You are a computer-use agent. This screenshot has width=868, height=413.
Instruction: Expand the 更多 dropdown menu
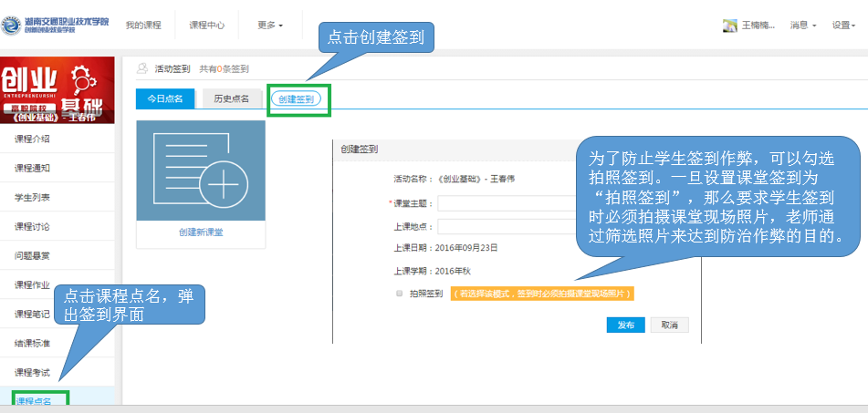point(269,26)
